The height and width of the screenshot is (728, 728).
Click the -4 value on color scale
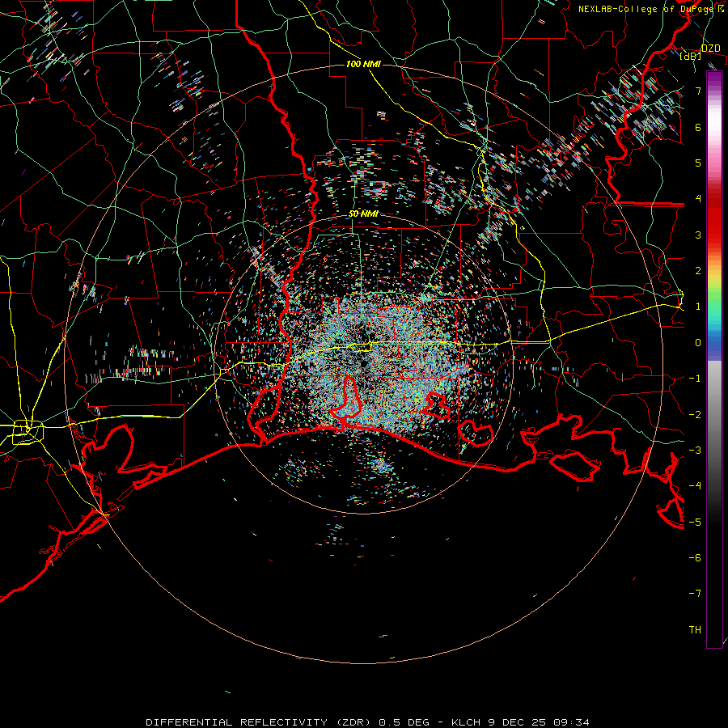[x=695, y=486]
